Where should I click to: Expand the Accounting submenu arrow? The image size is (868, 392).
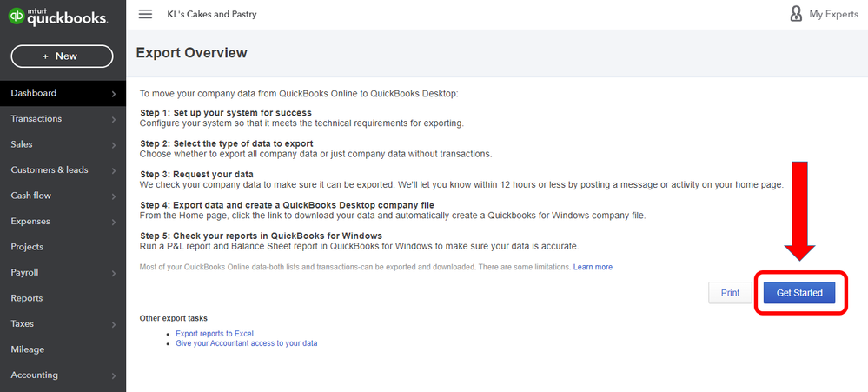tap(114, 376)
